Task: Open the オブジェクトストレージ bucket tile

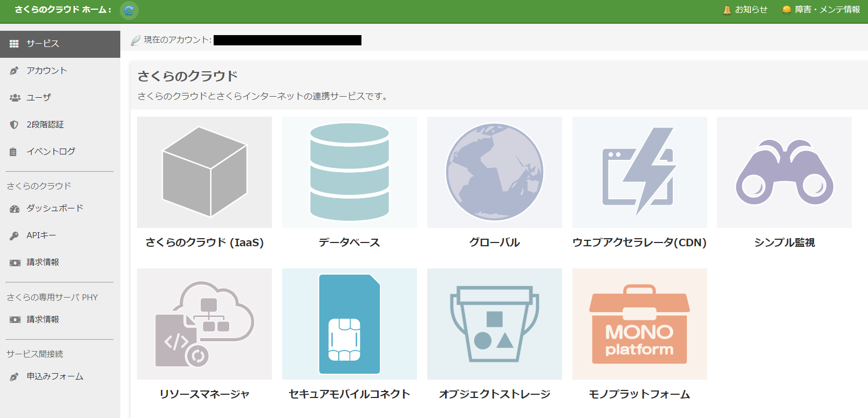Action: point(495,324)
